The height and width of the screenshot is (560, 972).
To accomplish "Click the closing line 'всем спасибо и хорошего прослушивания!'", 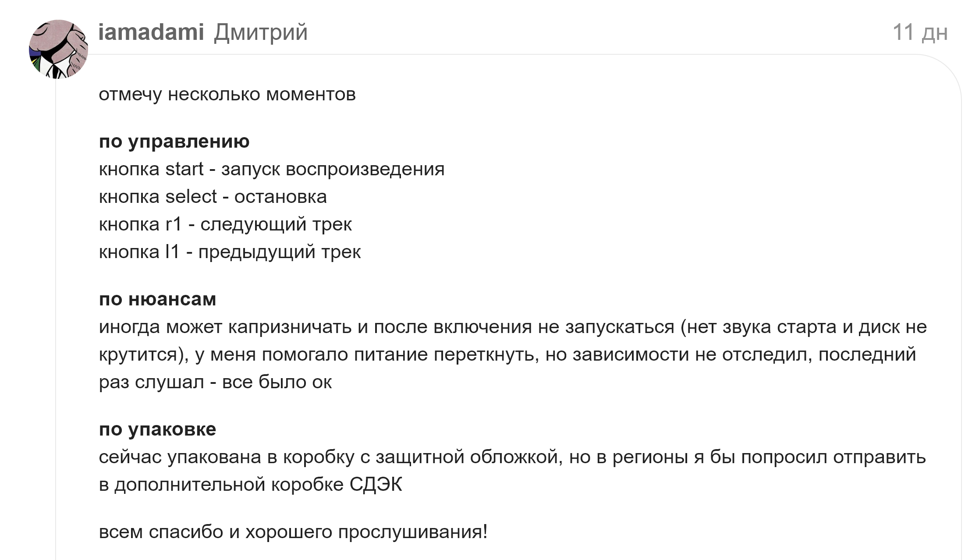I will 293,532.
